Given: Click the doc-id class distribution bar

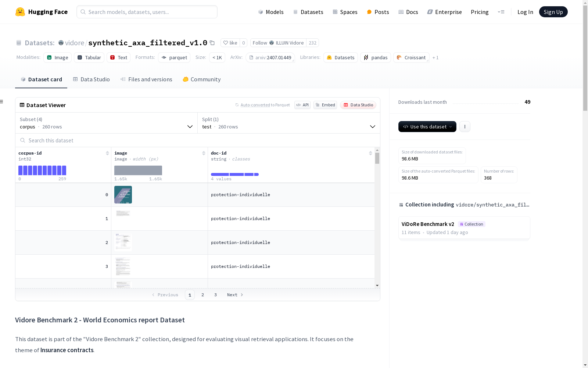Looking at the screenshot, I should pyautogui.click(x=235, y=174).
